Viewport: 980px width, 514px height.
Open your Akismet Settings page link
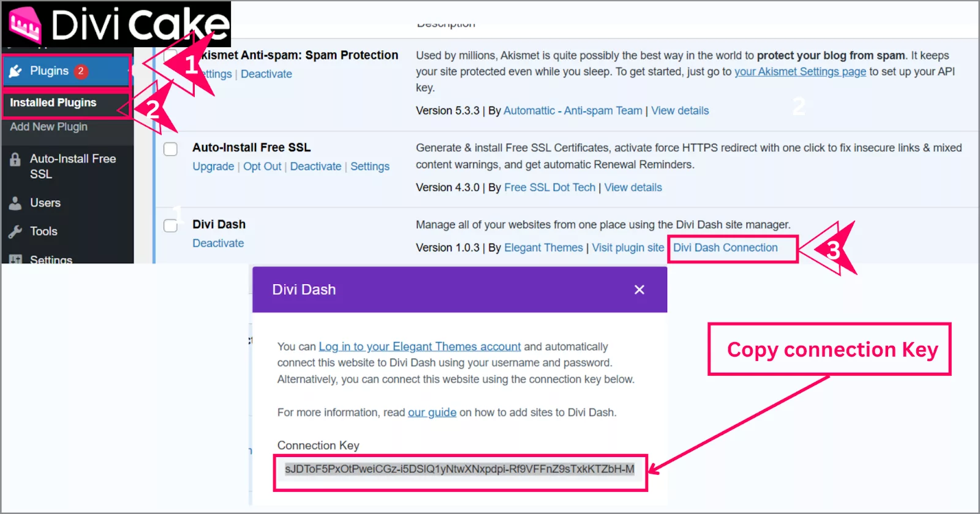click(x=800, y=72)
